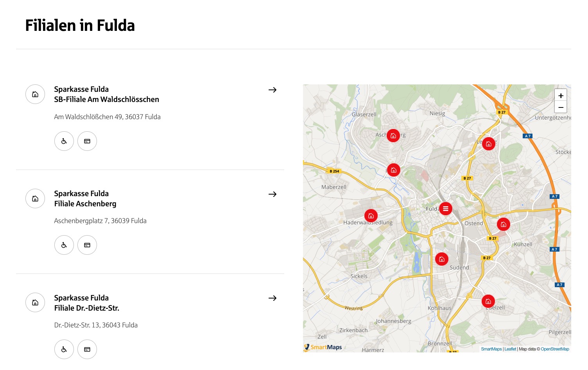
Task: Open the Leaflet attribution link
Action: pos(510,349)
